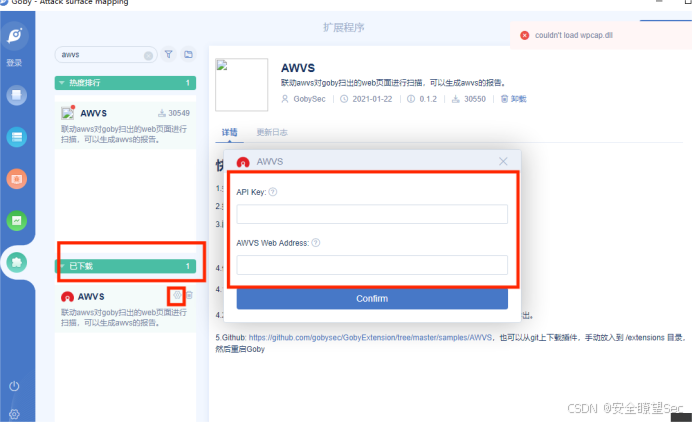
Task: Open the GobyExtension GitHub link
Action: [x=370, y=337]
